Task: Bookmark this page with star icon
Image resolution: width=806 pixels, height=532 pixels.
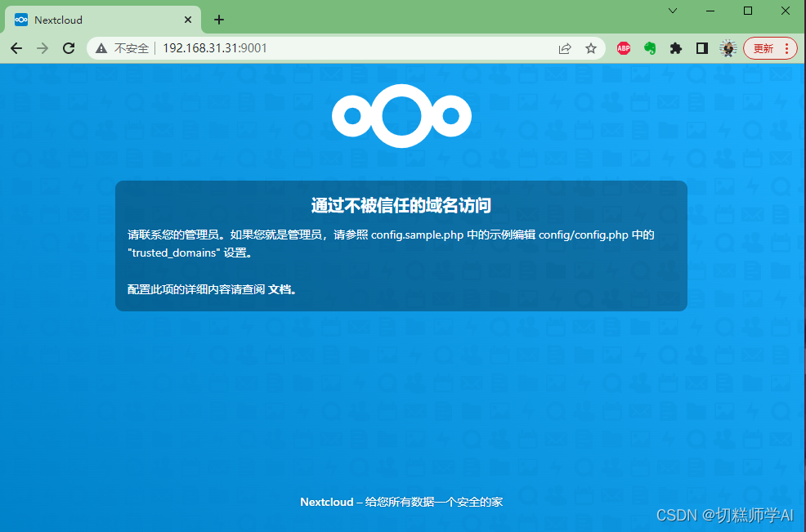Action: pyautogui.click(x=591, y=48)
